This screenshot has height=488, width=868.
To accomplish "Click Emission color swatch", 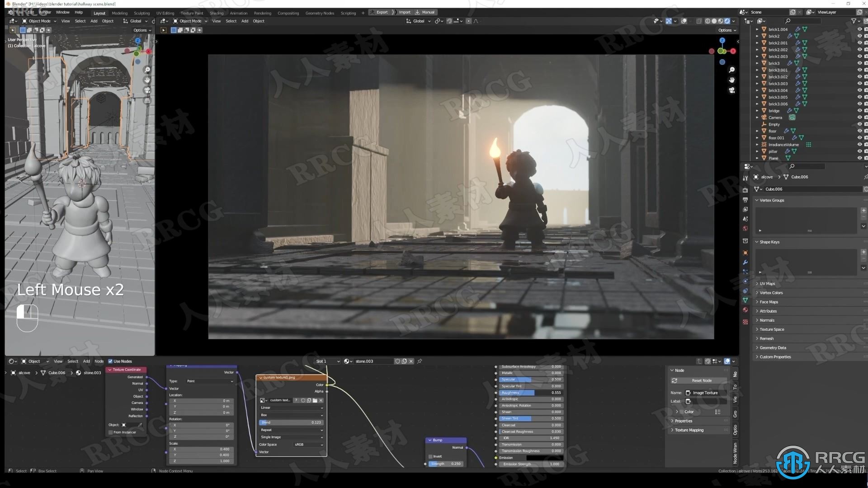I will click(x=544, y=458).
